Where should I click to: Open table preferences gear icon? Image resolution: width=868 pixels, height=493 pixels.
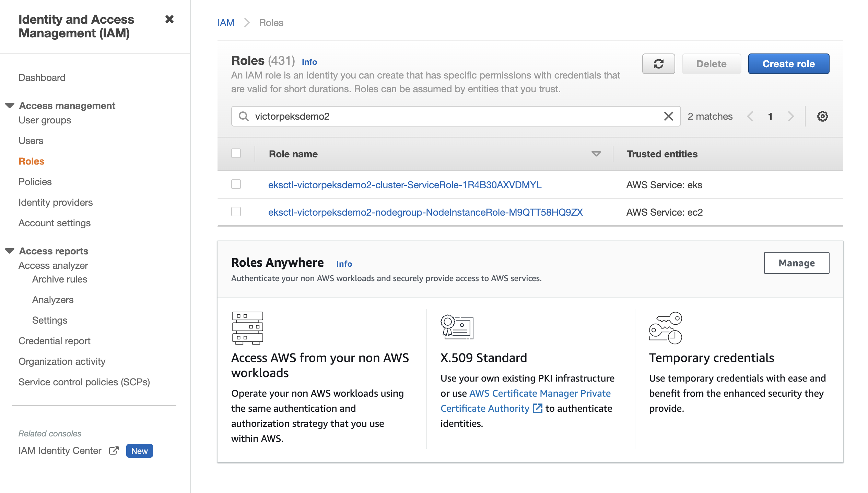pos(822,116)
